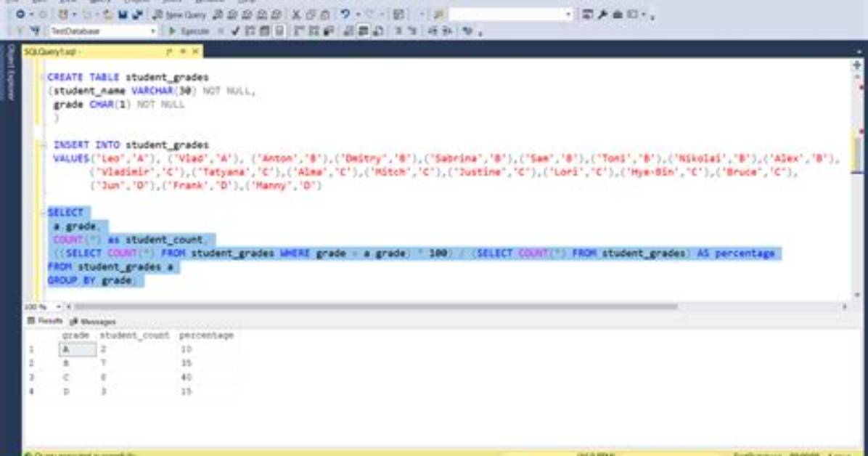Click the Copy icon
The height and width of the screenshot is (456, 868).
(x=311, y=15)
